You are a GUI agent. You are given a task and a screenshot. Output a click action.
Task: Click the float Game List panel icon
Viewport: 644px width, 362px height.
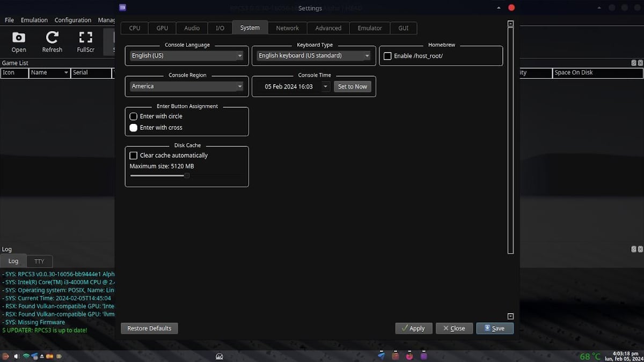pyautogui.click(x=633, y=63)
